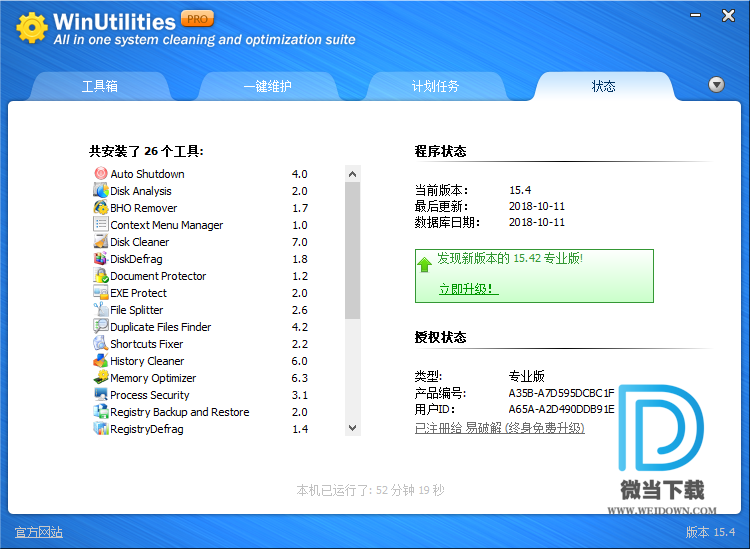
Task: Click the EXE Protect icon
Action: 100,292
